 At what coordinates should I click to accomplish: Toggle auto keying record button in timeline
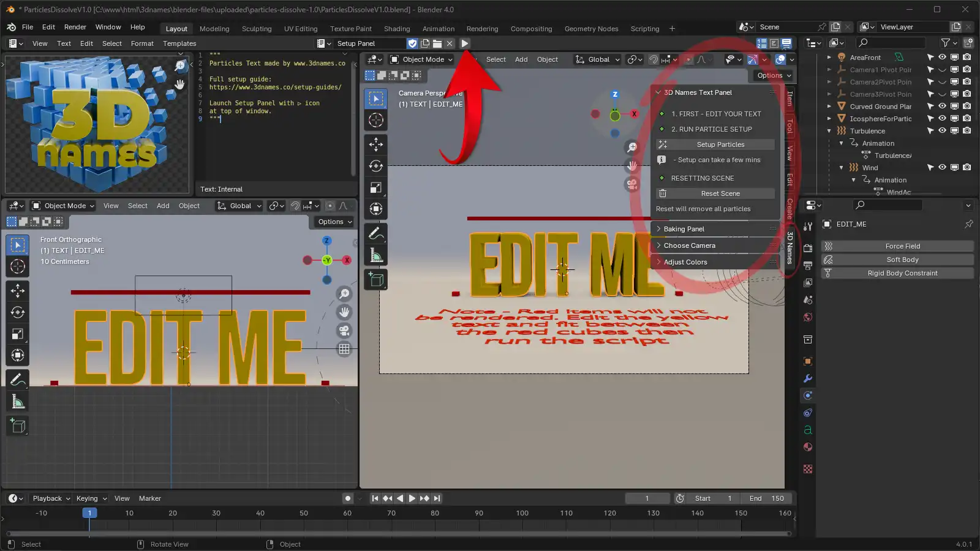coord(347,498)
